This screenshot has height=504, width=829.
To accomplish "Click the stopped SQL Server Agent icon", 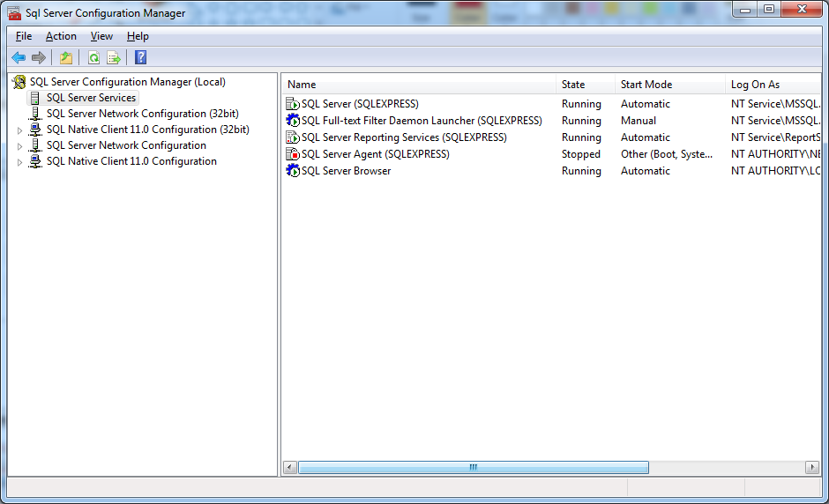I will 293,154.
